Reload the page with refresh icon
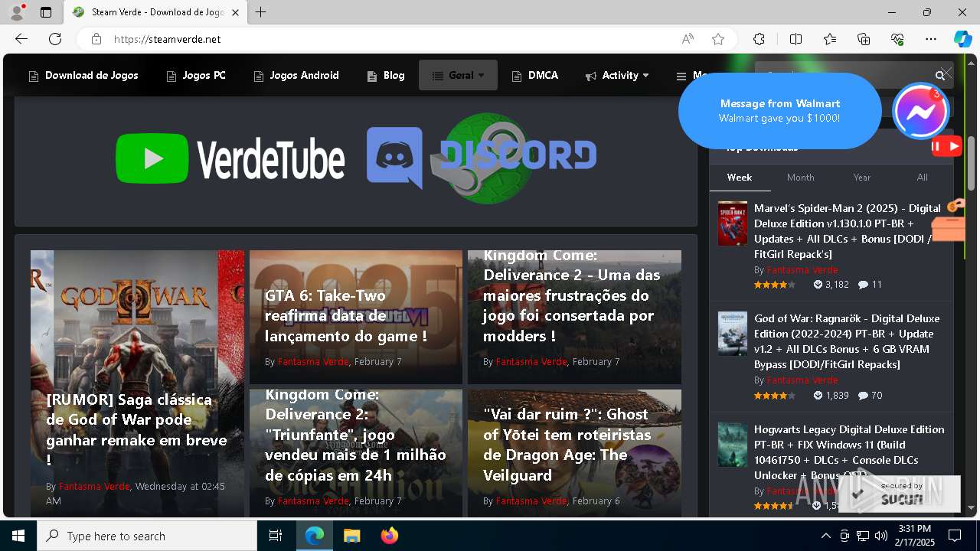Viewport: 980px width, 551px height. [x=55, y=39]
